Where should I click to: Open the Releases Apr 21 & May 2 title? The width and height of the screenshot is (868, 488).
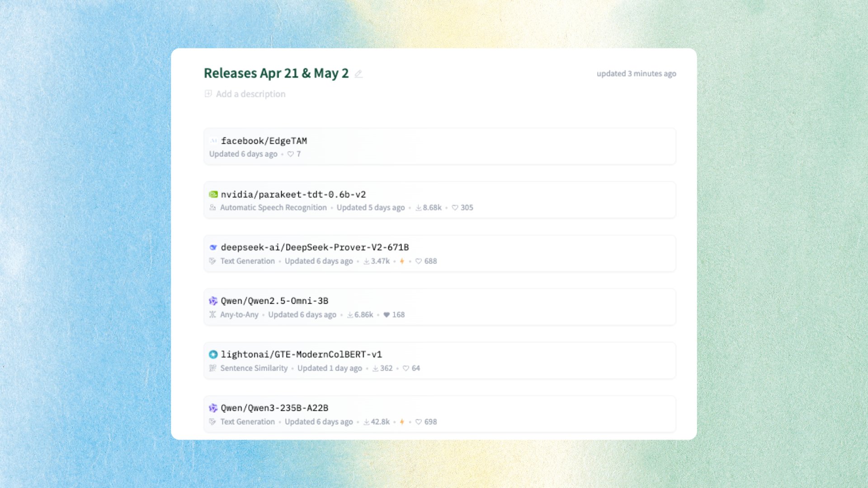tap(276, 73)
